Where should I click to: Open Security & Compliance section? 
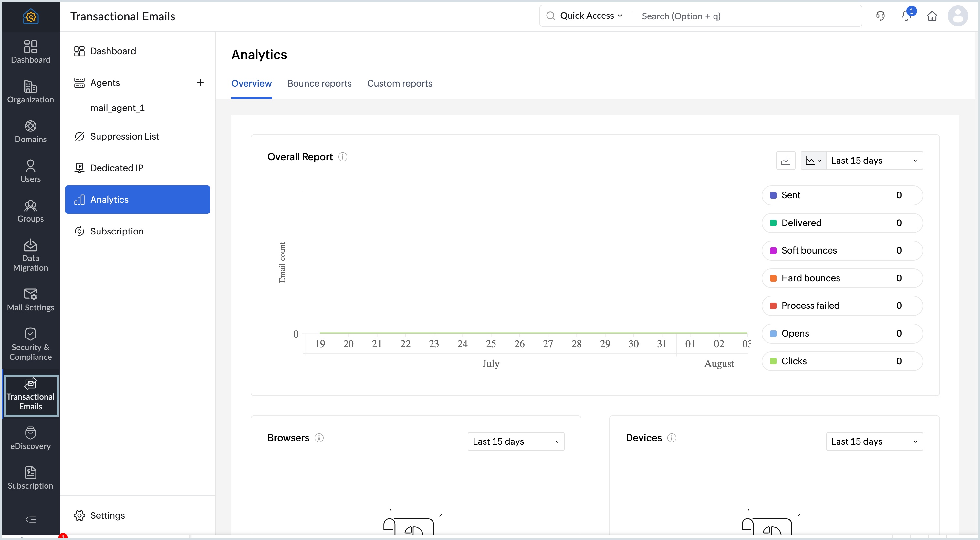point(30,344)
